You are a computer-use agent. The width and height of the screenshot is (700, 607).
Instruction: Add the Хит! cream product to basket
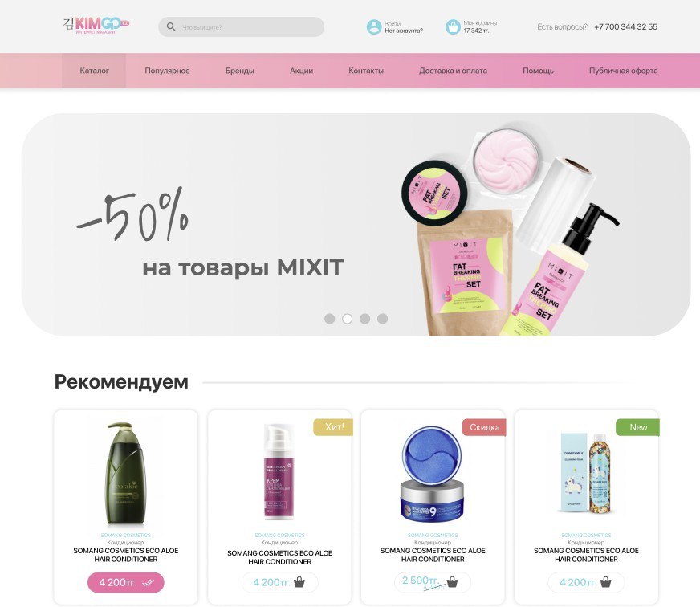[x=299, y=582]
